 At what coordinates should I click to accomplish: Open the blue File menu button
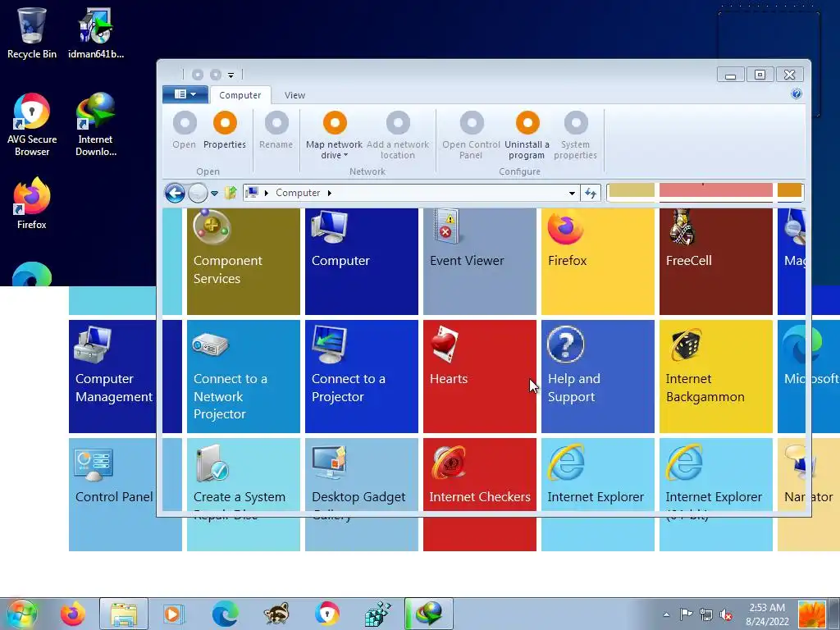pos(185,94)
